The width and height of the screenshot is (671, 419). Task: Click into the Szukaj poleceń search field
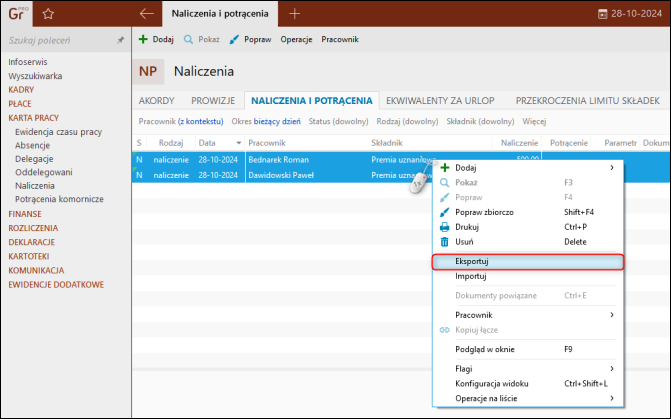click(x=60, y=40)
